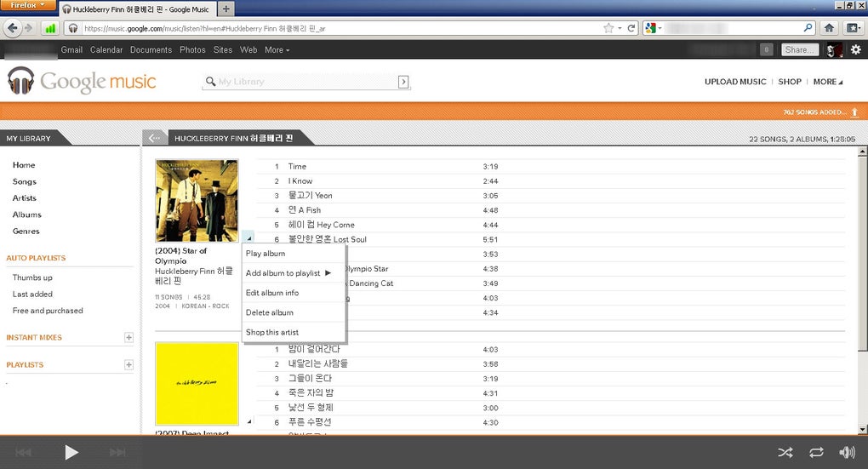Expand the MORE menu near Shop
The width and height of the screenshot is (868, 469).
tap(828, 82)
